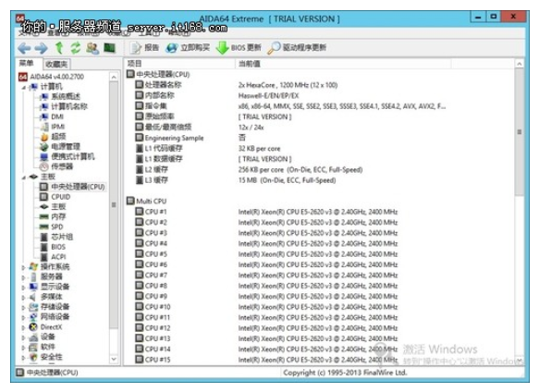Open the green chart monitor icon
Viewport: 539px width, 392px height.
[x=110, y=48]
